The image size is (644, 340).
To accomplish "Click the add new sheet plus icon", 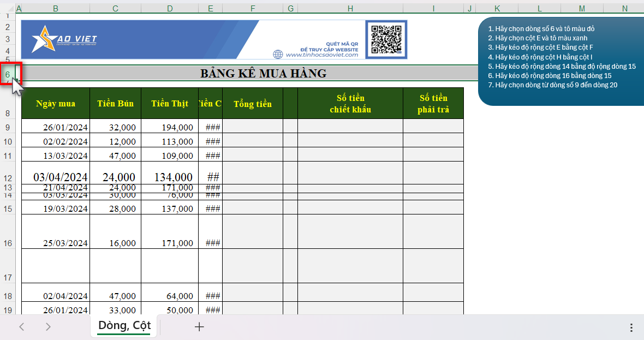I will pos(199,327).
